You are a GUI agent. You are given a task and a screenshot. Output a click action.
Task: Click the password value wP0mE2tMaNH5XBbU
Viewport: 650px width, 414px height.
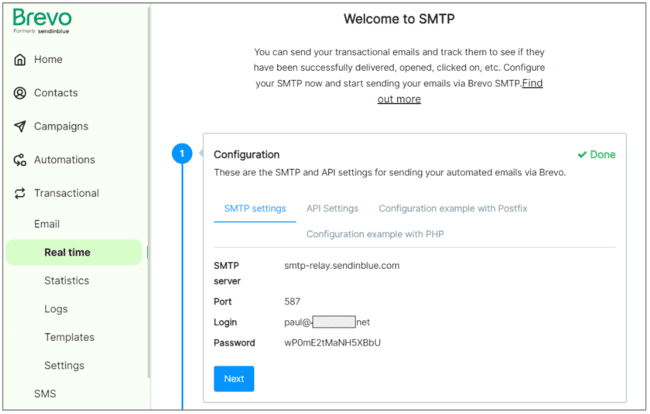332,343
